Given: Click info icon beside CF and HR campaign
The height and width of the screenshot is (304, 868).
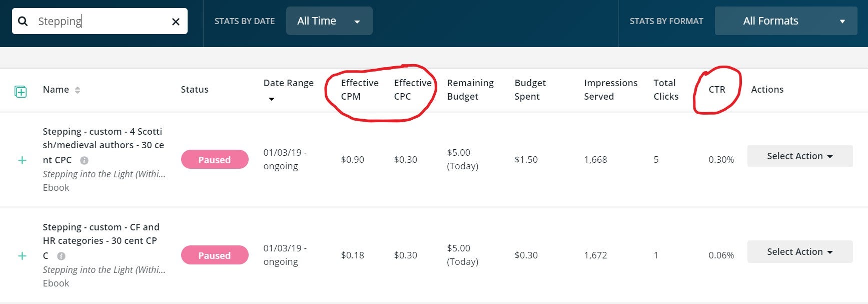Looking at the screenshot, I should pyautogui.click(x=61, y=256).
